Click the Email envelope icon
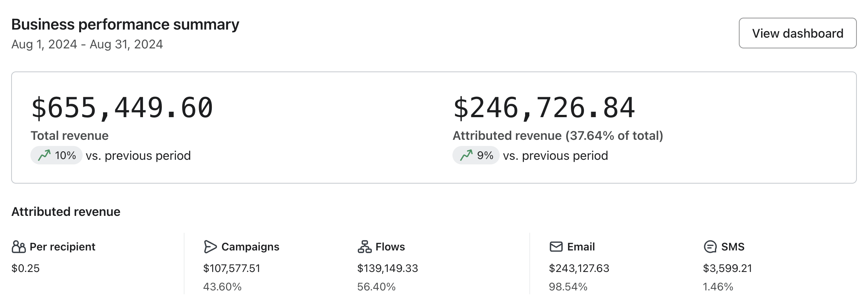This screenshot has height=305, width=868. (x=556, y=247)
